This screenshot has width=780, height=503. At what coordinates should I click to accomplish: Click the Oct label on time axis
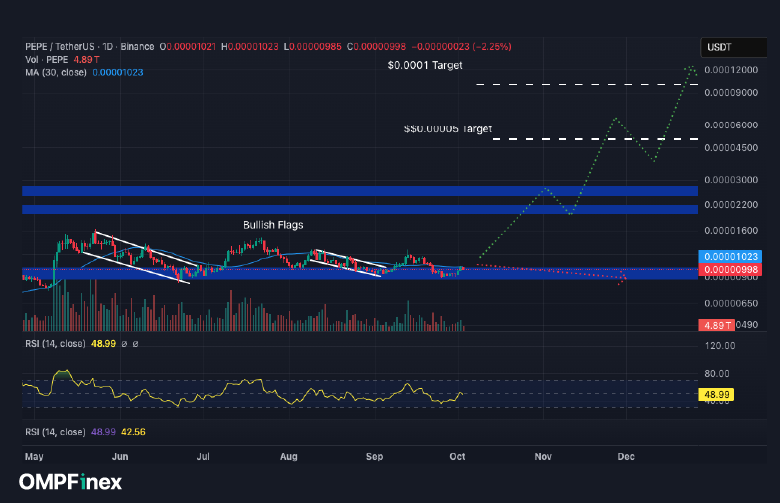click(x=459, y=456)
